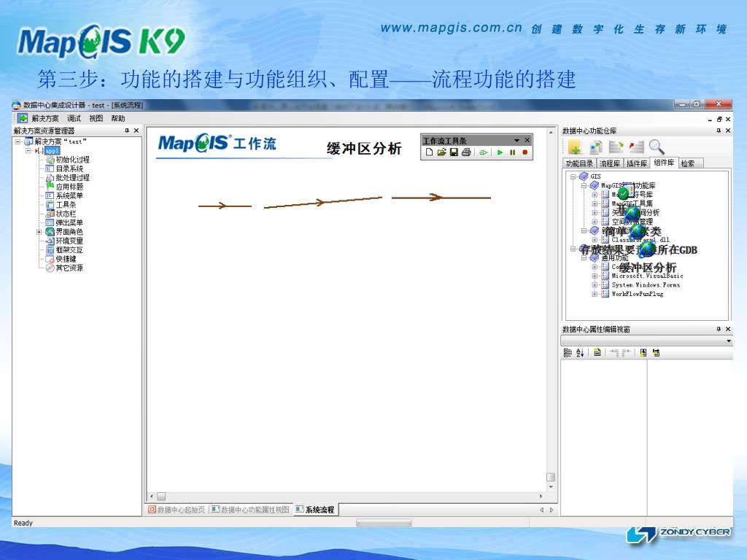This screenshot has width=747, height=560.
Task: Click the alphabetical A-Z sort icon
Action: 580,353
